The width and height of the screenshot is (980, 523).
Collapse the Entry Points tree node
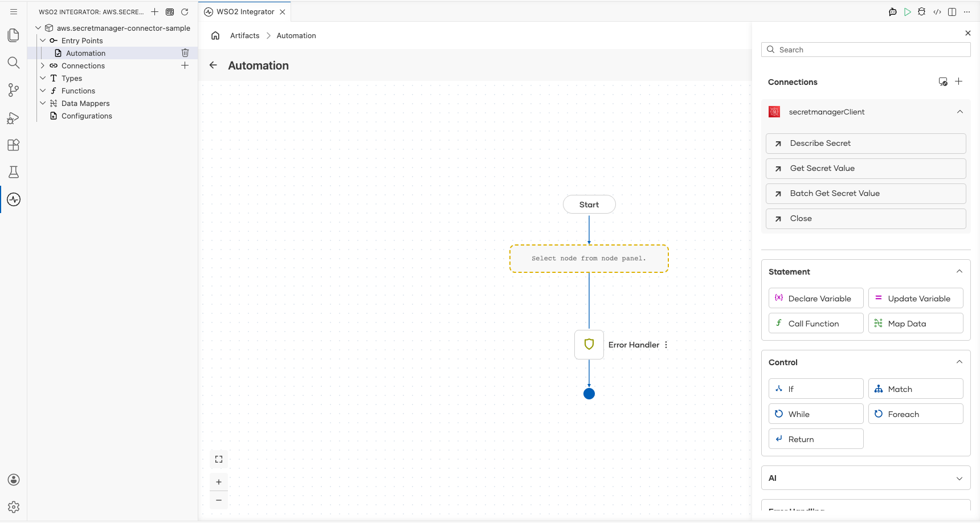pyautogui.click(x=43, y=40)
